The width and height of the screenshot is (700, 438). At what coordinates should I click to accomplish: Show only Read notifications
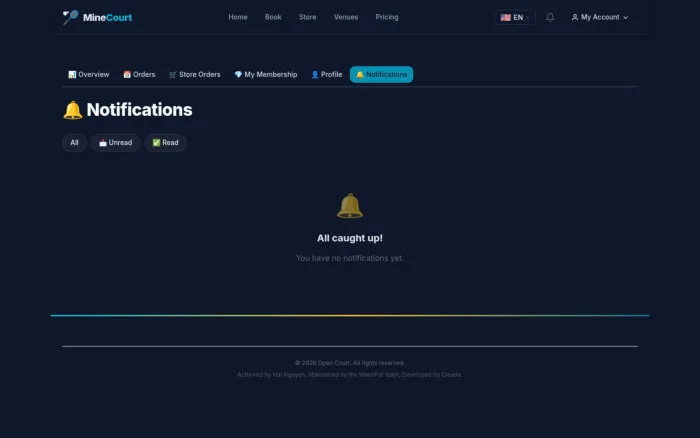[x=165, y=143]
